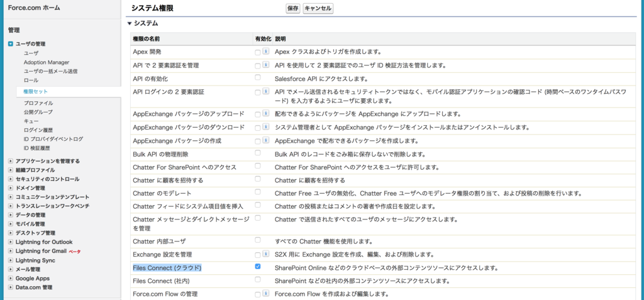The height and width of the screenshot is (300, 644).
Task: Check Chatter に顧客を招待する checkbox
Action: coord(257,179)
